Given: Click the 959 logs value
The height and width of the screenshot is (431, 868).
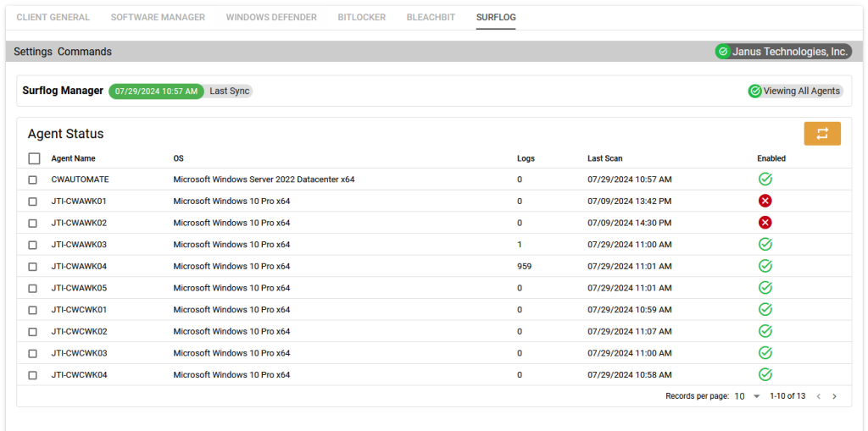Looking at the screenshot, I should 524,266.
